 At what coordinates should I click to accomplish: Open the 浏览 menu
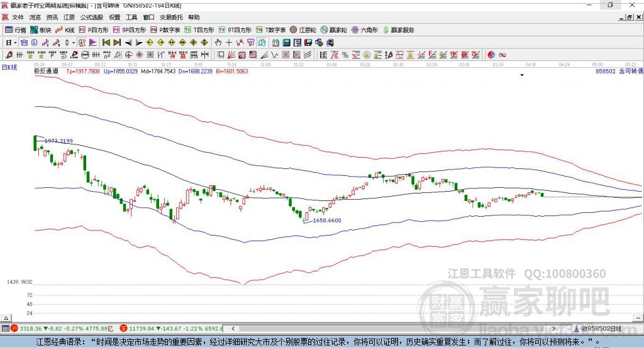tap(35, 17)
